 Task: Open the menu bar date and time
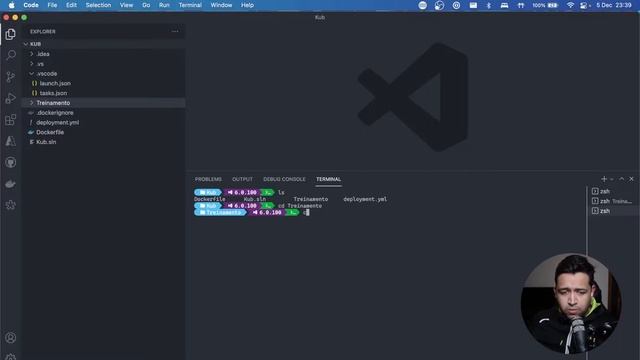(614, 5)
